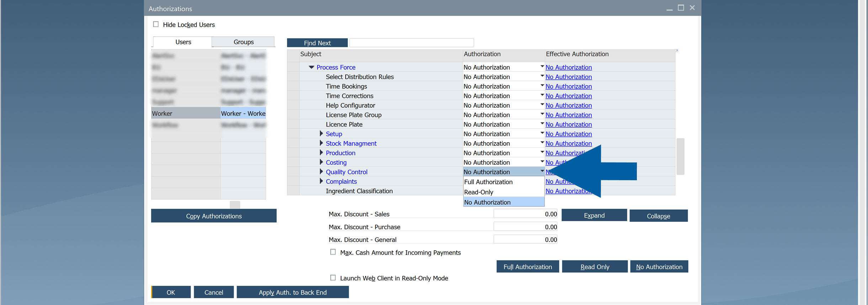Open authorization dropdown for Licence Plate
Image resolution: width=868 pixels, height=305 pixels.
click(542, 124)
